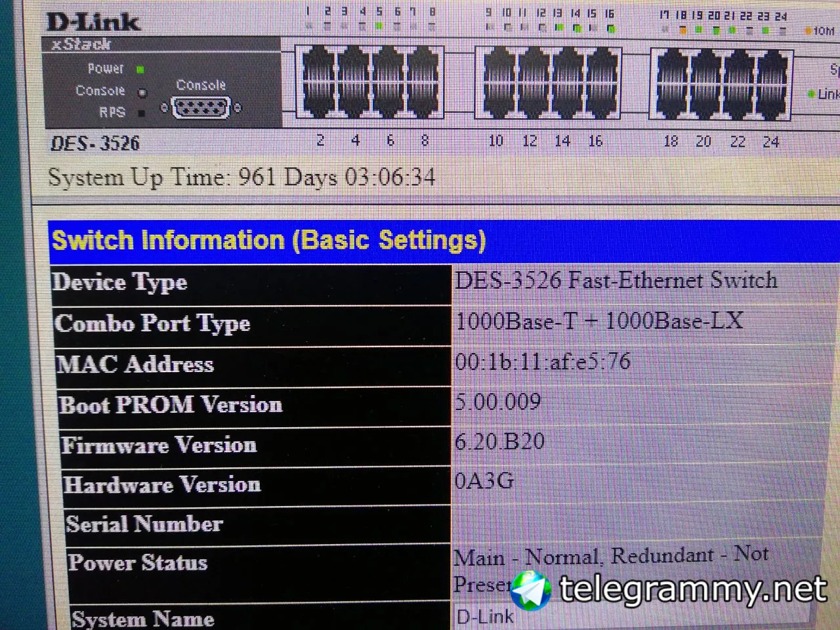The height and width of the screenshot is (630, 840).
Task: Select port 13 socket on the switch panel
Action: tap(568, 66)
